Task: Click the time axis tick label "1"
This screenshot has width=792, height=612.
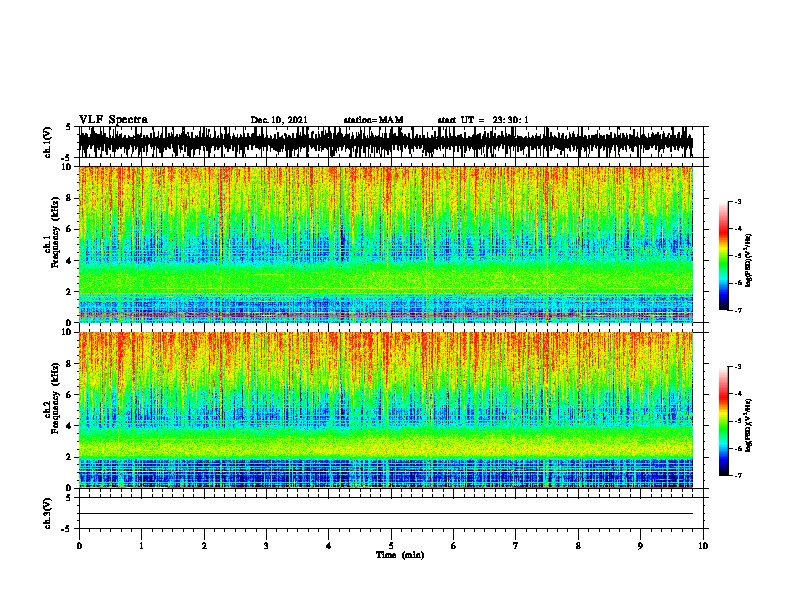Action: coord(141,546)
